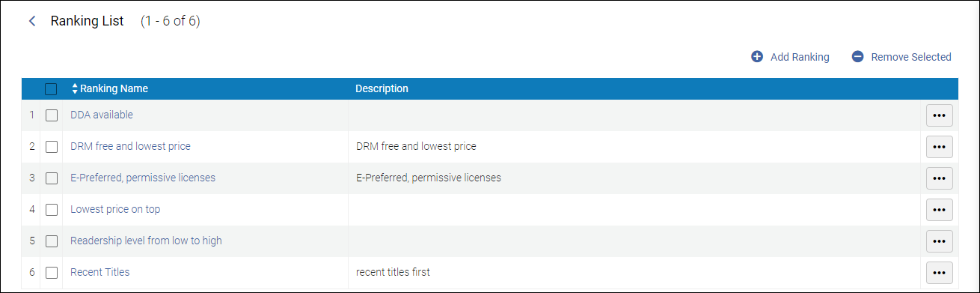Select checkbox for Lowest price on top
This screenshot has width=980, height=293.
[x=52, y=210]
